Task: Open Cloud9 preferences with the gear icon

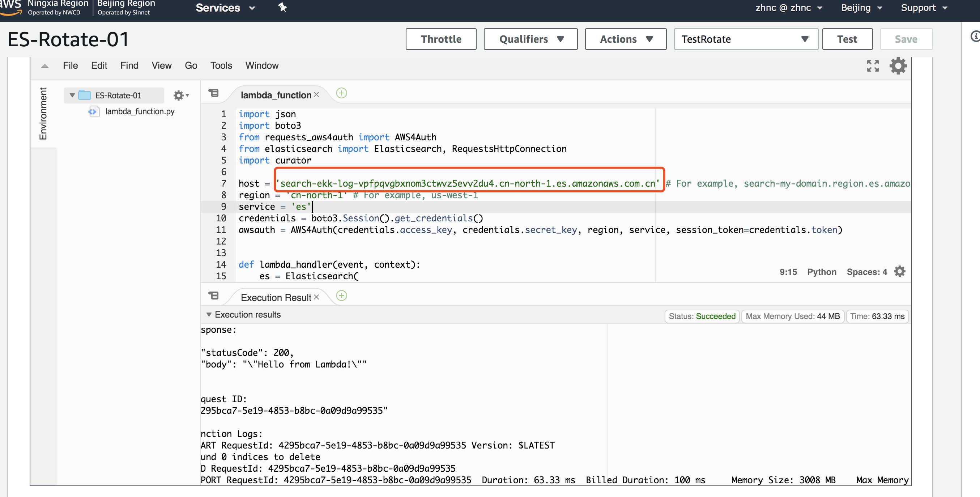Action: click(x=898, y=66)
